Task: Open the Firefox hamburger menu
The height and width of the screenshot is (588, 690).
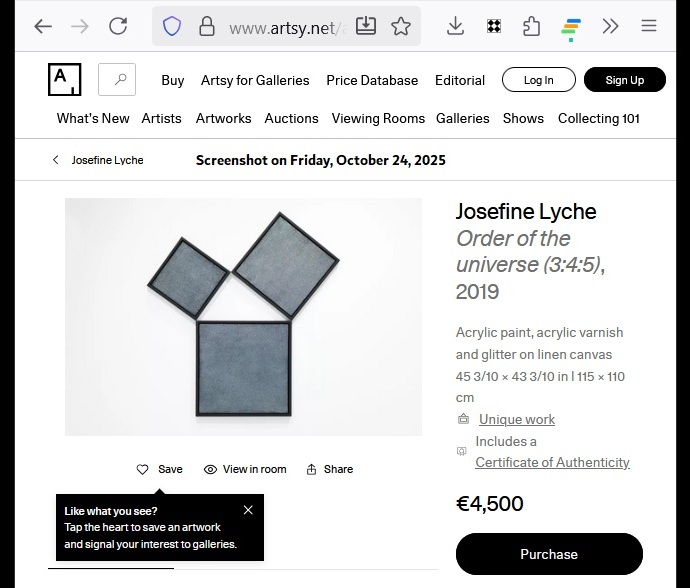Action: pos(649,26)
